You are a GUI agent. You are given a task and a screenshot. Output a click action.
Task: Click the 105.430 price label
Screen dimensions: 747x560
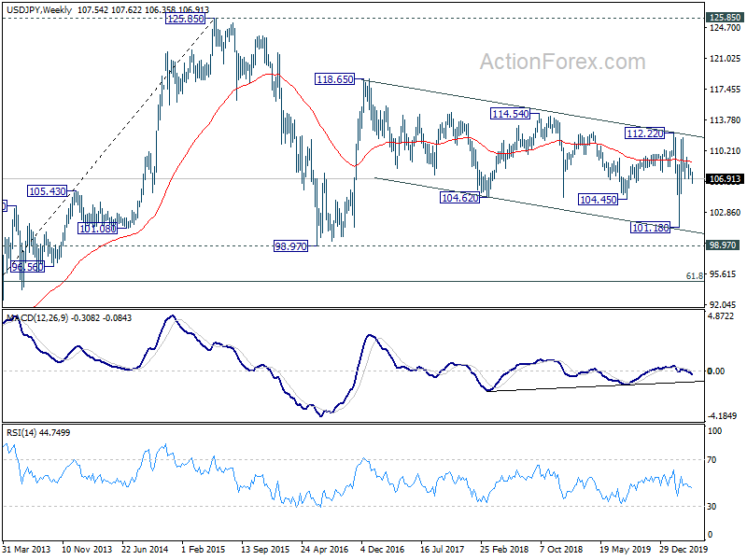click(48, 191)
